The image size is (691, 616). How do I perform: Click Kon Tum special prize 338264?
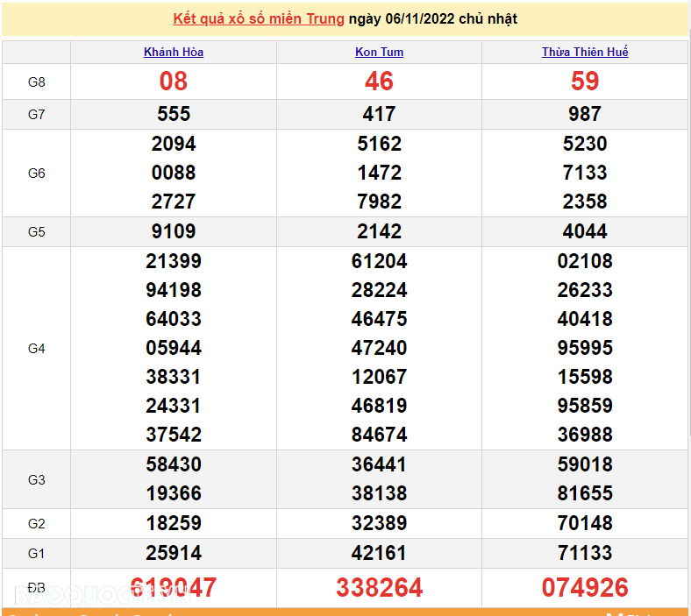point(379,587)
